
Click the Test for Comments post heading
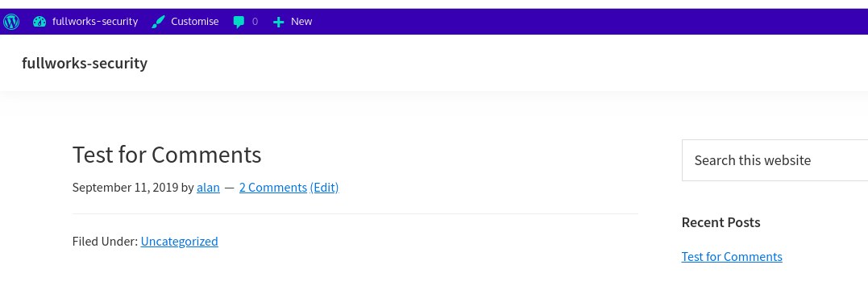click(x=167, y=155)
